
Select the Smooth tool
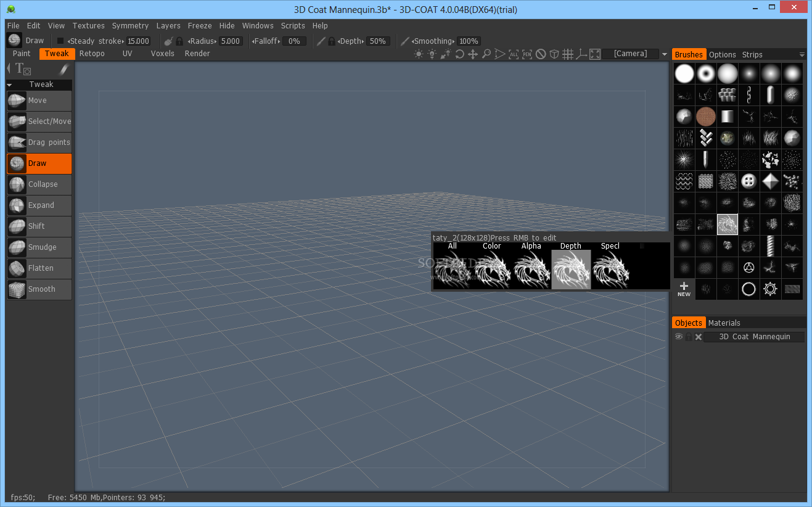tap(39, 289)
